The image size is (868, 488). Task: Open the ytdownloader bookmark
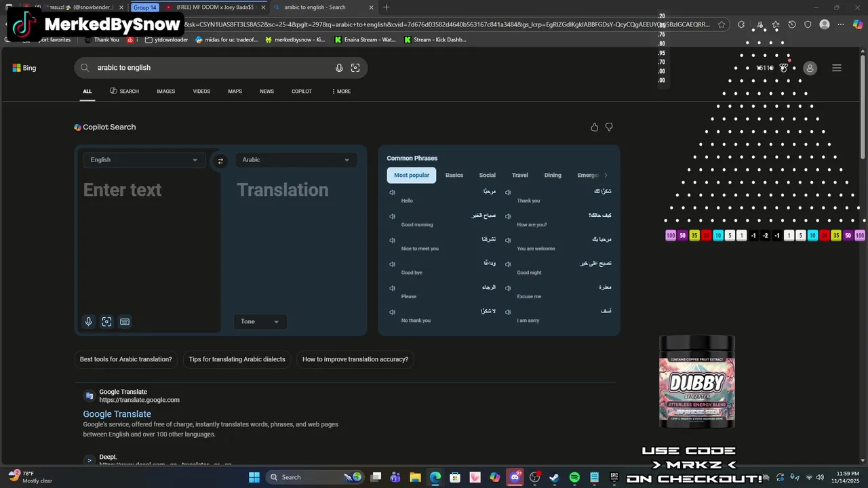pos(167,40)
